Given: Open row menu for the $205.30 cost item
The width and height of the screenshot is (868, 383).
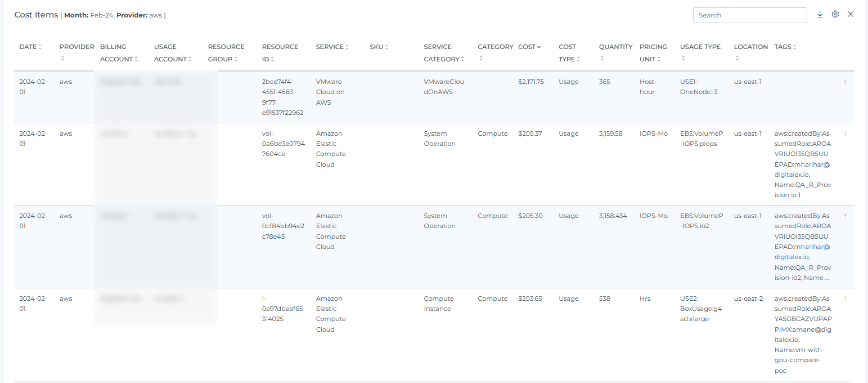Looking at the screenshot, I should coord(845,216).
